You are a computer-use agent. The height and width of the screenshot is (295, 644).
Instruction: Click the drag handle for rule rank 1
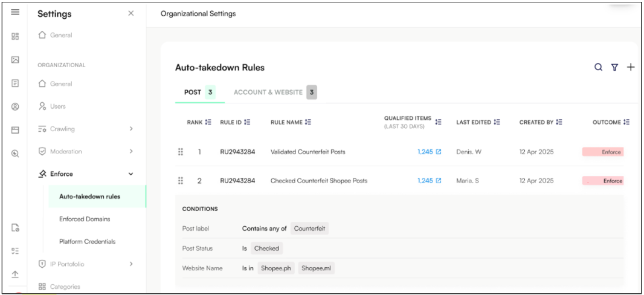pos(180,152)
